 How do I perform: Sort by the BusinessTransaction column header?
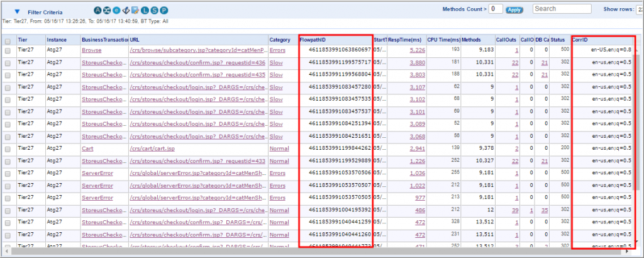[x=105, y=40]
